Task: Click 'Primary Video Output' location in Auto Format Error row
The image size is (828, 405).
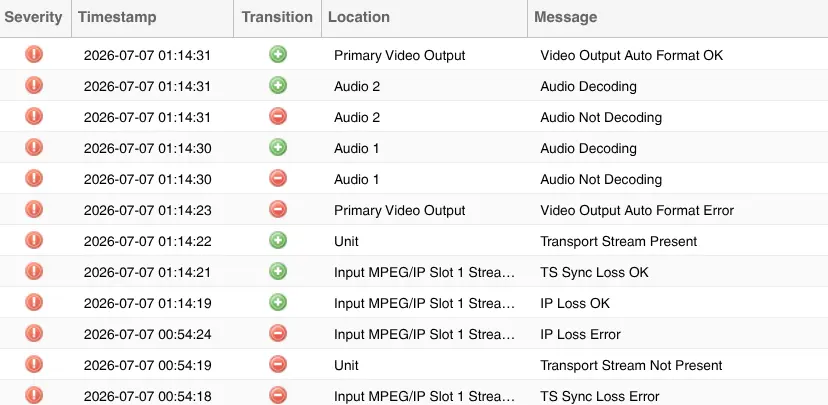Action: [400, 210]
